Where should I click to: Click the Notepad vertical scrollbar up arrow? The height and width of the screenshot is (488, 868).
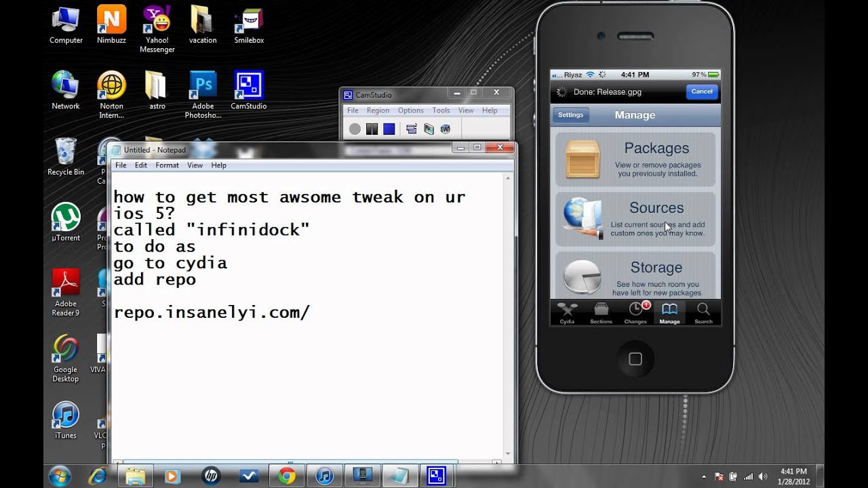point(509,179)
